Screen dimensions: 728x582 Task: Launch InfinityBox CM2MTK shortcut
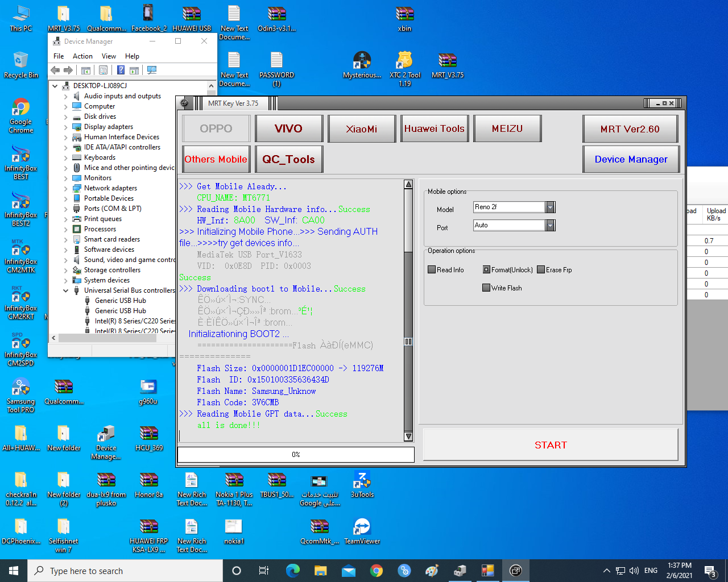21,256
